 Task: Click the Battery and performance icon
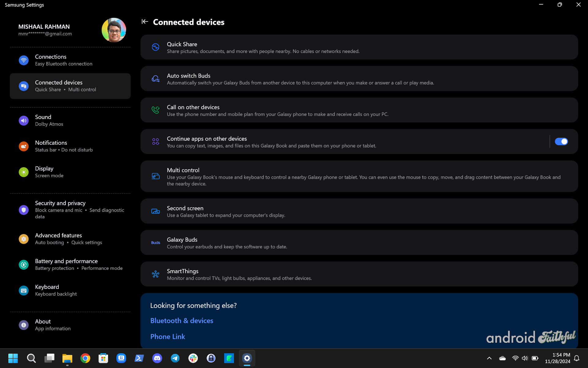pos(24,265)
